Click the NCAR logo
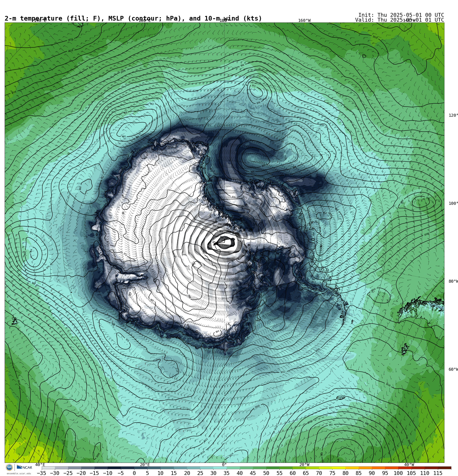This screenshot has height=476, width=458. click(24, 467)
